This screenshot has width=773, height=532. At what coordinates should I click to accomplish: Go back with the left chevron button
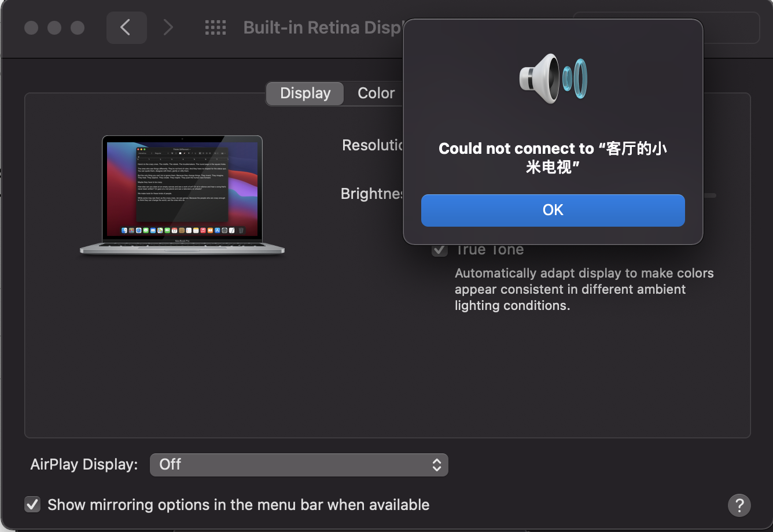click(x=126, y=27)
